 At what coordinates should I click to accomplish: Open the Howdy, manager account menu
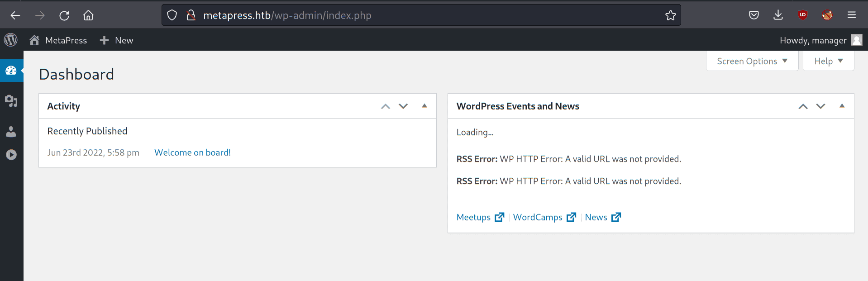(x=820, y=40)
